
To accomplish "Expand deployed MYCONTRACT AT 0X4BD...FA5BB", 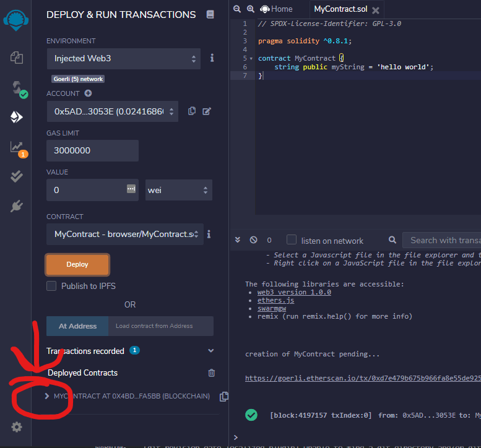I will [47, 396].
